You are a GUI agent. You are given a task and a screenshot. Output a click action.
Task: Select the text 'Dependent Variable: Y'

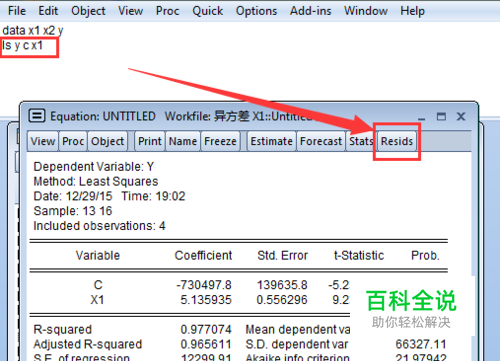(x=94, y=167)
